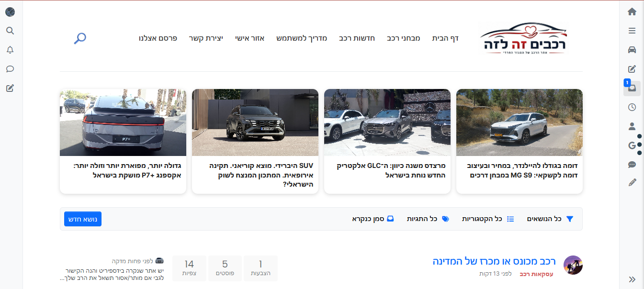Click the רכבים זה לזה site logo
The image size is (644, 289).
(x=523, y=38)
